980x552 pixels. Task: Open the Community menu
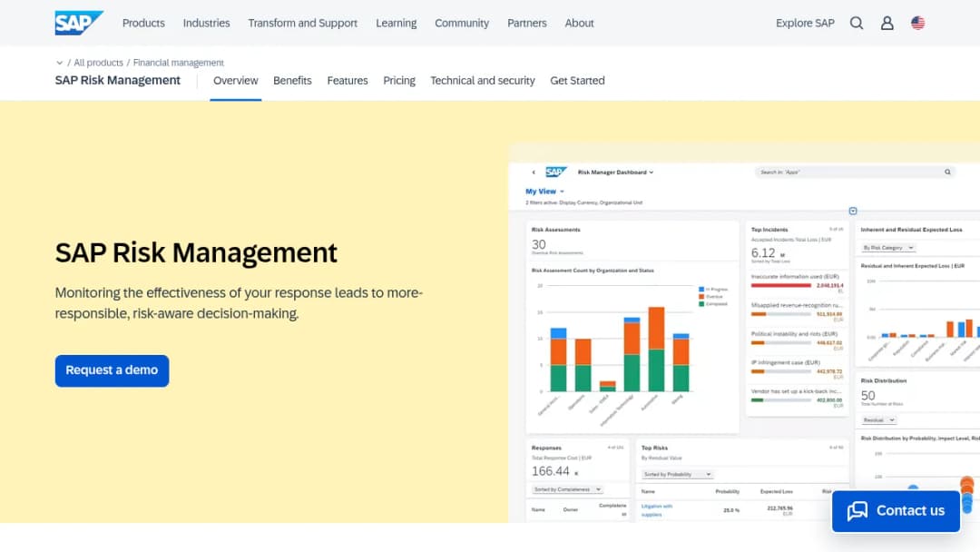click(x=462, y=23)
